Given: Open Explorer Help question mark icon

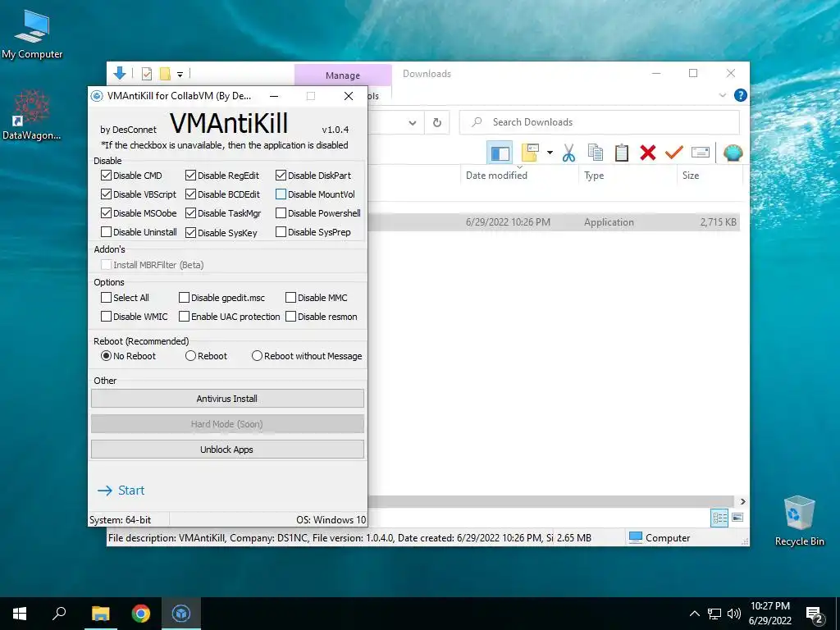Looking at the screenshot, I should [x=741, y=95].
